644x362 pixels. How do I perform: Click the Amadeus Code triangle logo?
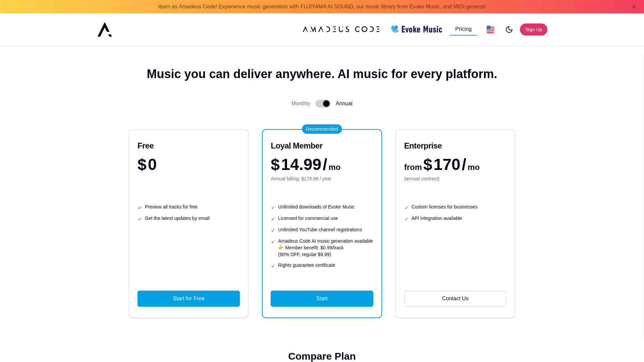[105, 29]
